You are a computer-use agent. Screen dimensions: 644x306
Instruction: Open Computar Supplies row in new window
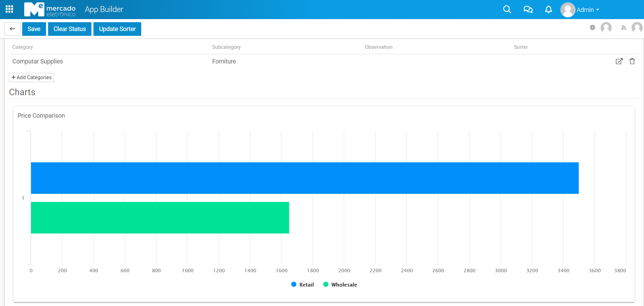click(x=619, y=61)
